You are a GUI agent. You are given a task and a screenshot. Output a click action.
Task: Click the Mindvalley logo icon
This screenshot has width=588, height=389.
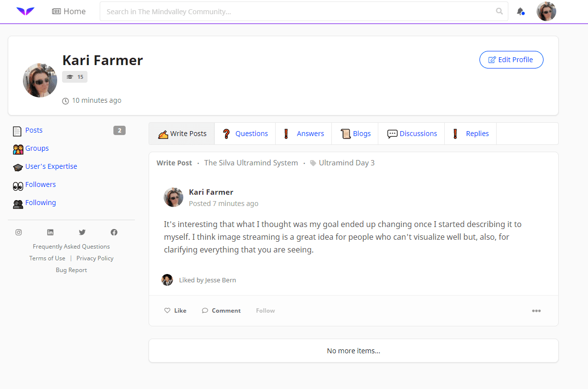click(x=25, y=11)
